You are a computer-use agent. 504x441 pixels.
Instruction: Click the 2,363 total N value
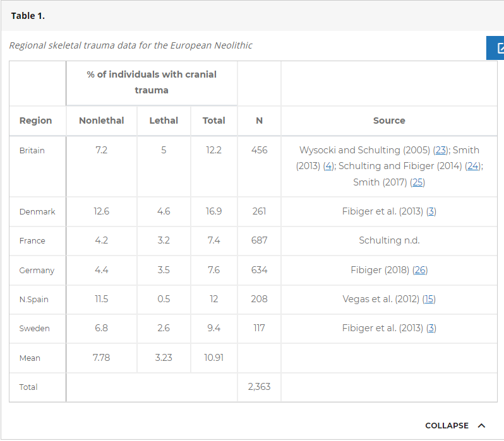[x=259, y=387]
